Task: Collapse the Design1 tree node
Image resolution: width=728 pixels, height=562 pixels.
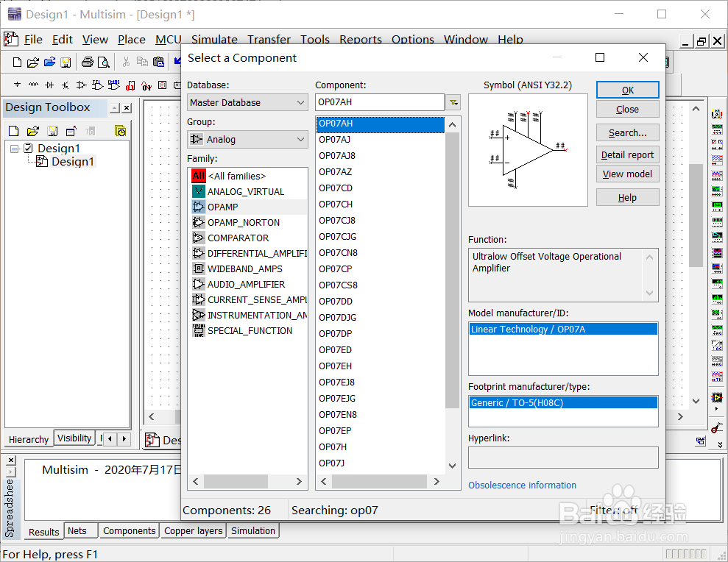Action: [15, 149]
